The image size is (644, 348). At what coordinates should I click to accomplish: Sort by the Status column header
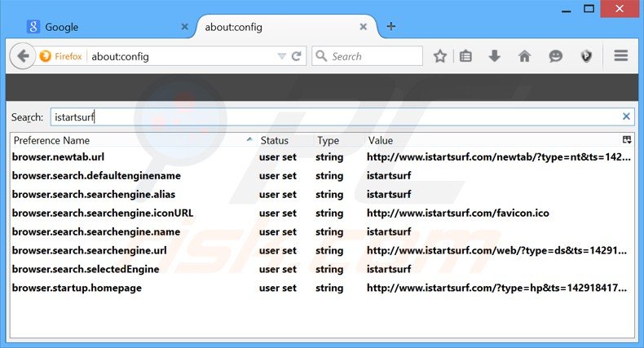click(x=285, y=140)
